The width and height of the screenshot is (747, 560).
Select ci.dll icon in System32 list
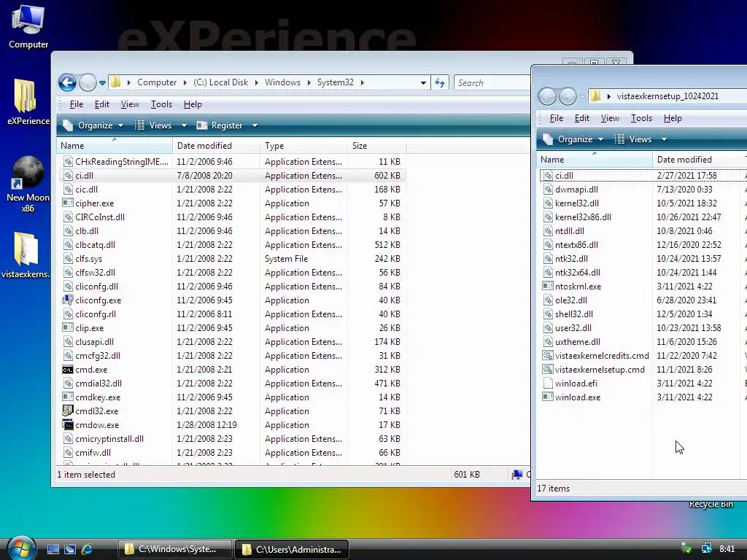coord(68,176)
